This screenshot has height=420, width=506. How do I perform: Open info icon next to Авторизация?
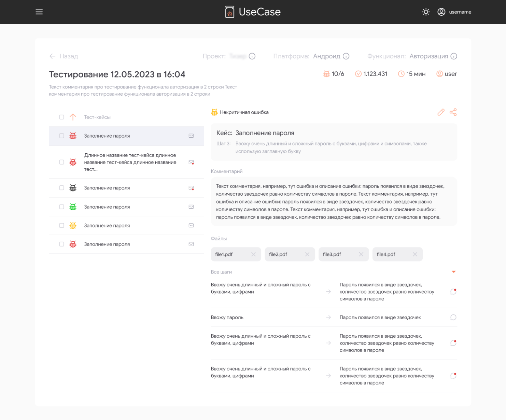(454, 56)
